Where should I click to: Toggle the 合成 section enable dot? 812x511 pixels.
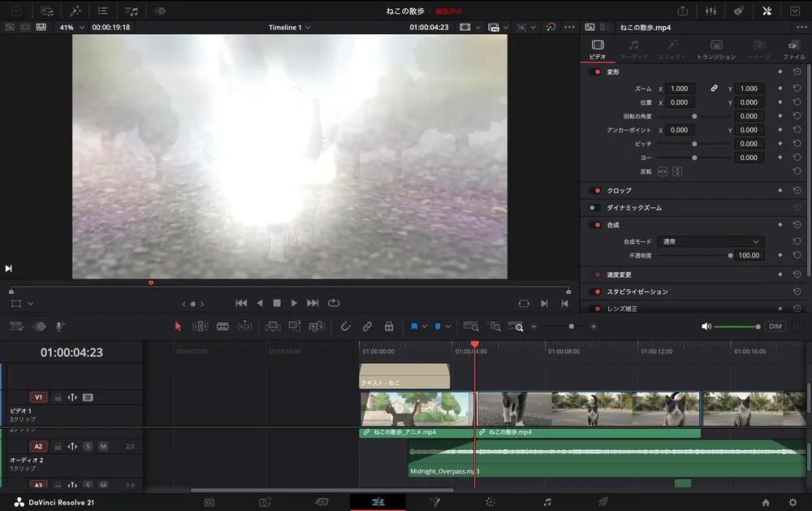(x=597, y=225)
